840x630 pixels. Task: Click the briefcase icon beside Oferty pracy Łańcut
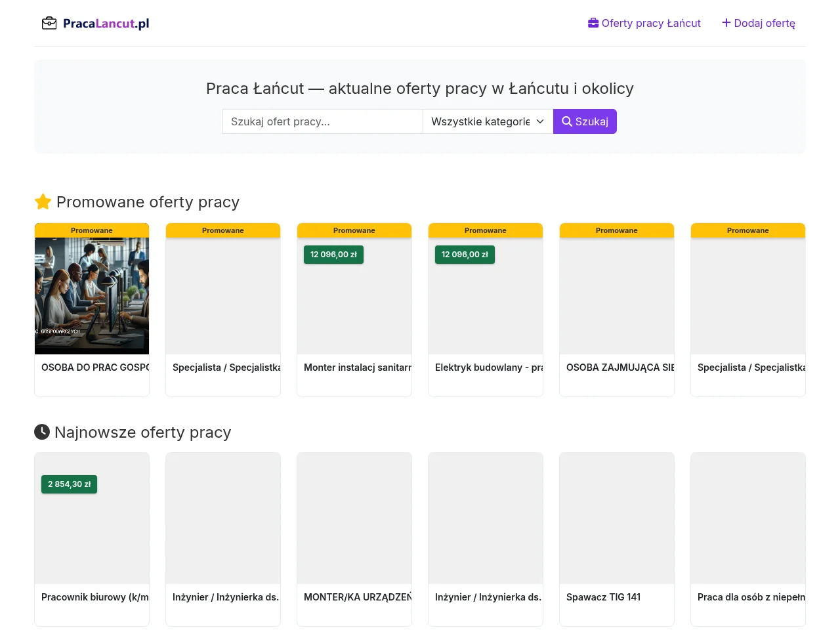(593, 23)
